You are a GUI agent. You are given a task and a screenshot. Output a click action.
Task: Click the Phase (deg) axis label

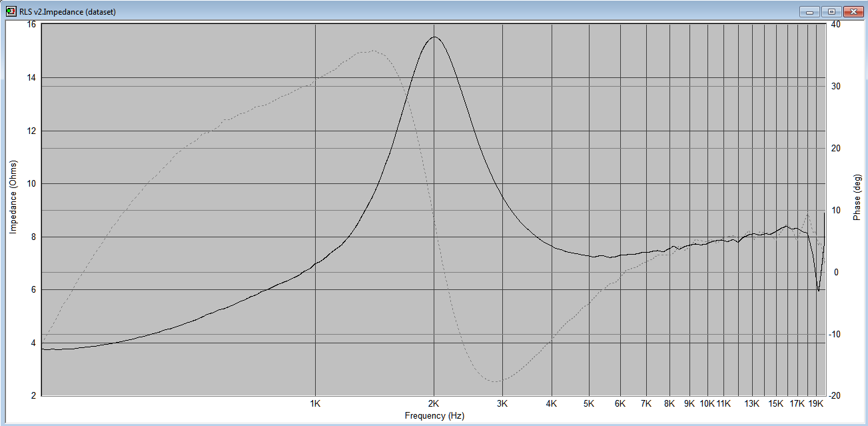pyautogui.click(x=857, y=197)
